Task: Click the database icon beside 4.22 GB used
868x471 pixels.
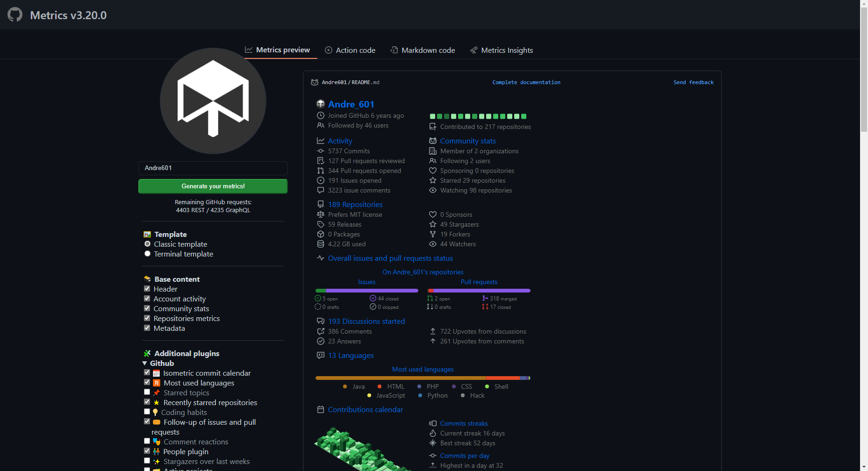Action: click(321, 244)
